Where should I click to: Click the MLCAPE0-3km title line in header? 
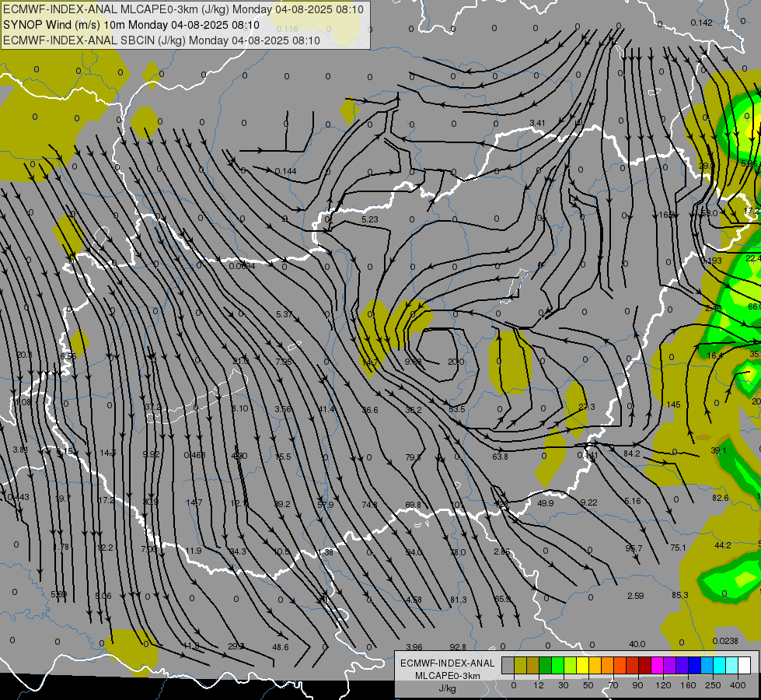(x=183, y=9)
